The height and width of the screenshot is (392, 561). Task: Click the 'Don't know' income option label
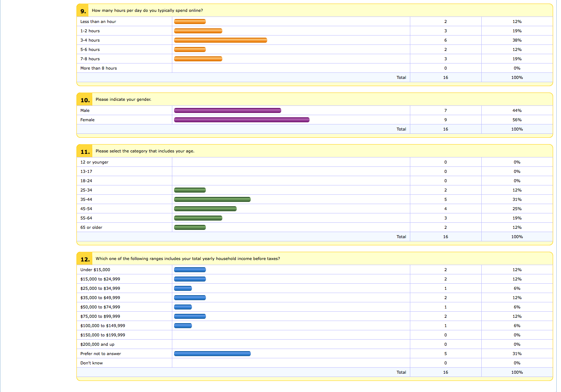pyautogui.click(x=92, y=363)
